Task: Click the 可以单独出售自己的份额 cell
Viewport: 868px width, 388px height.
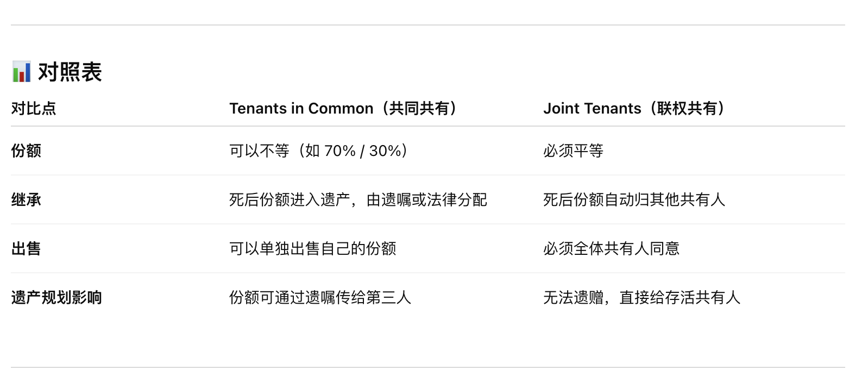Action: coord(313,248)
